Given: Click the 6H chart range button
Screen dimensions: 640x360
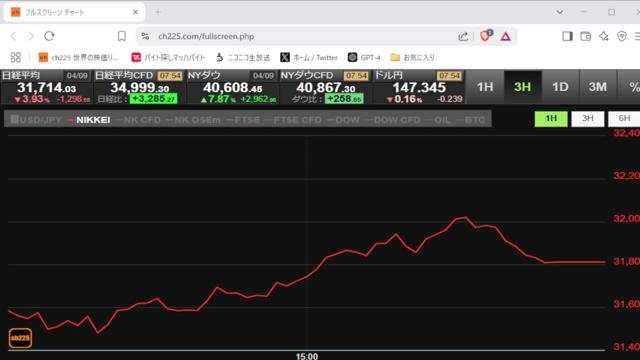Looking at the screenshot, I should point(624,119).
